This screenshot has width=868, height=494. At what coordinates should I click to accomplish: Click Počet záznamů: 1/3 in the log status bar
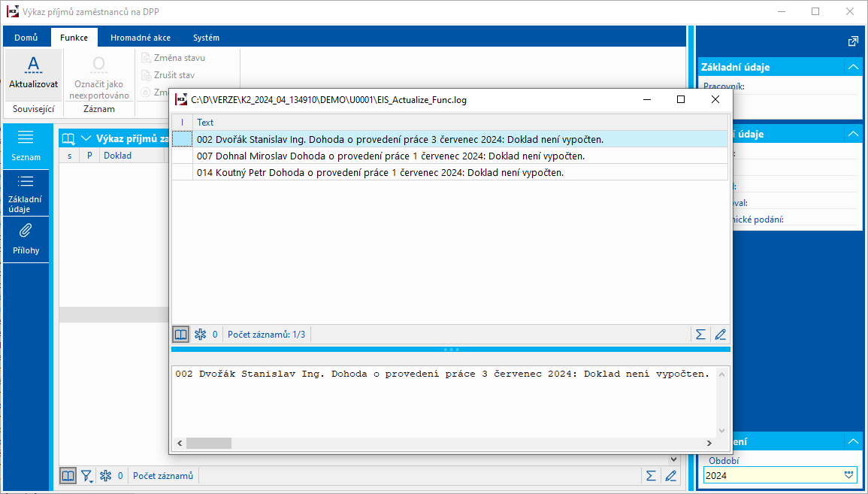[x=266, y=335]
